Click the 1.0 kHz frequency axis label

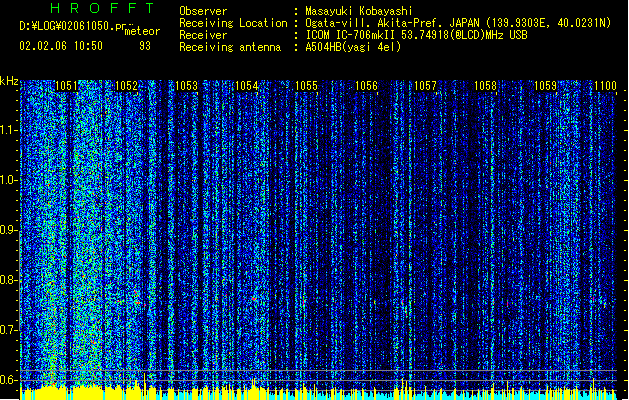[9, 180]
